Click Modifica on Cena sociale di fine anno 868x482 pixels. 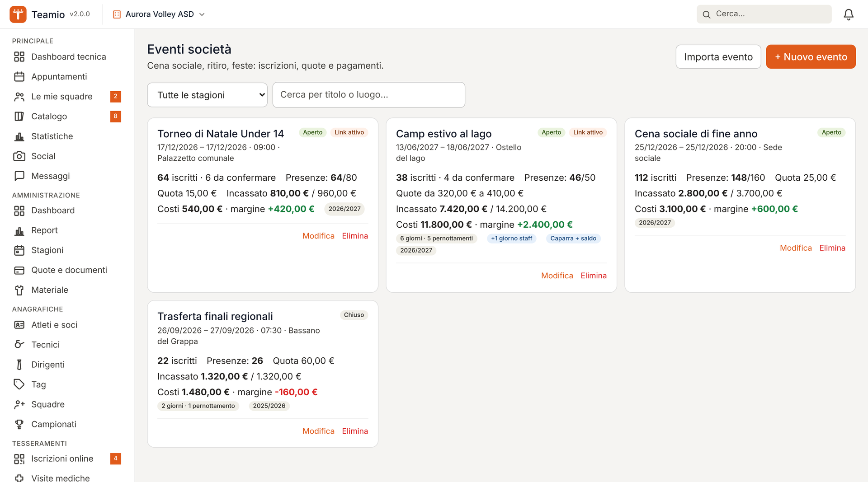pyautogui.click(x=796, y=248)
